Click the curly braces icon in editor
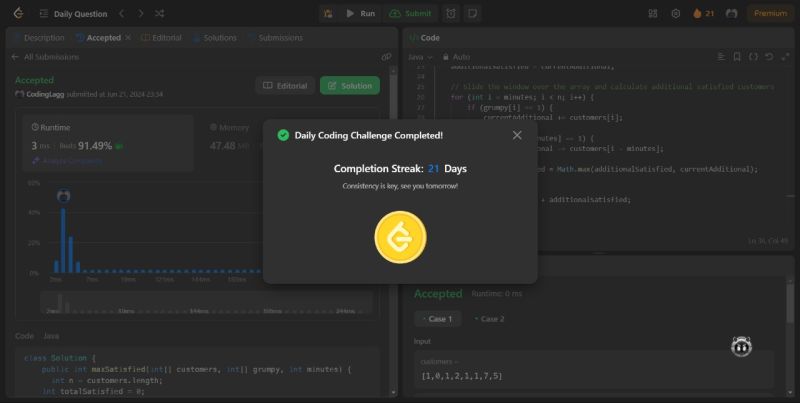 pos(753,57)
